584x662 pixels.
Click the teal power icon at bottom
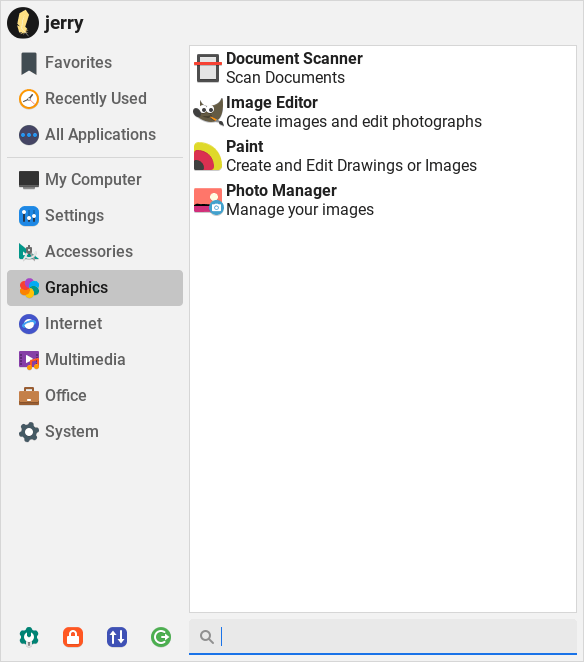click(x=29, y=637)
